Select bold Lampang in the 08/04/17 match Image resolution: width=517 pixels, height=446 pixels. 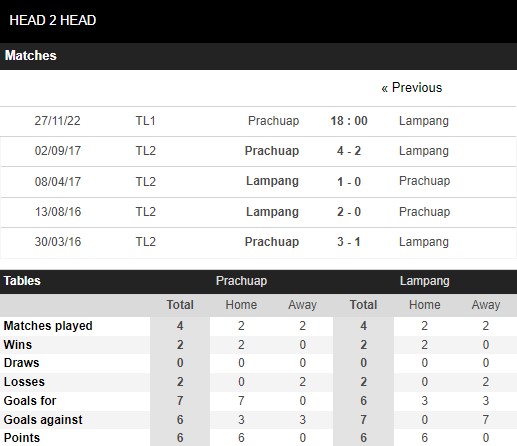(272, 181)
